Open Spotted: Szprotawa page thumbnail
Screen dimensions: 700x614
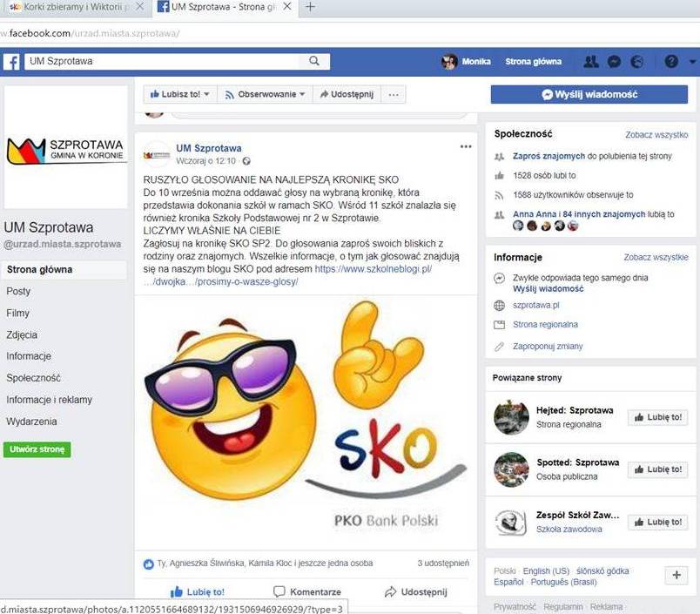[511, 469]
